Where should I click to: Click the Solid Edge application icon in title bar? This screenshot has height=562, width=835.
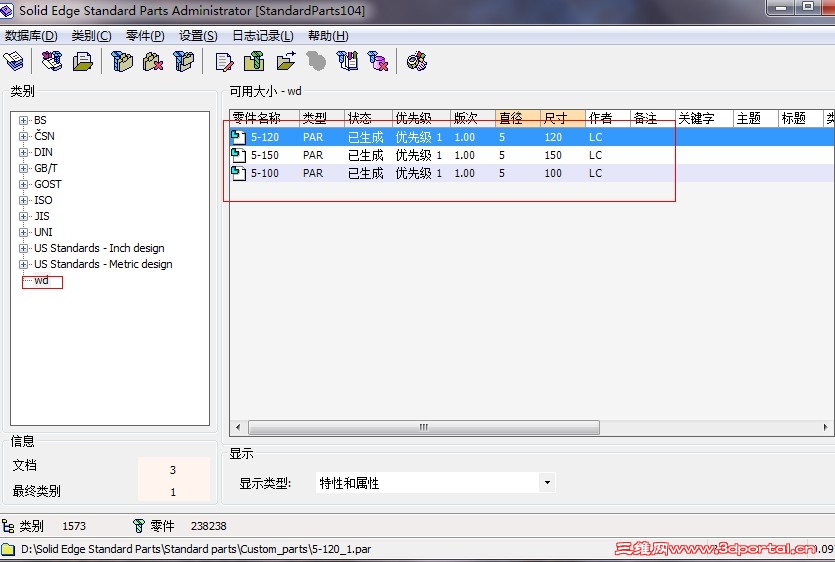point(7,10)
